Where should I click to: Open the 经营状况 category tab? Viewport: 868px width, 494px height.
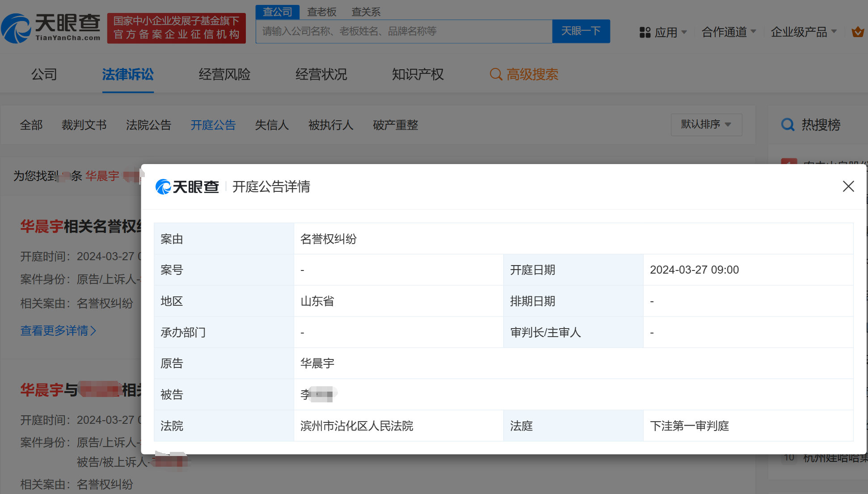321,74
